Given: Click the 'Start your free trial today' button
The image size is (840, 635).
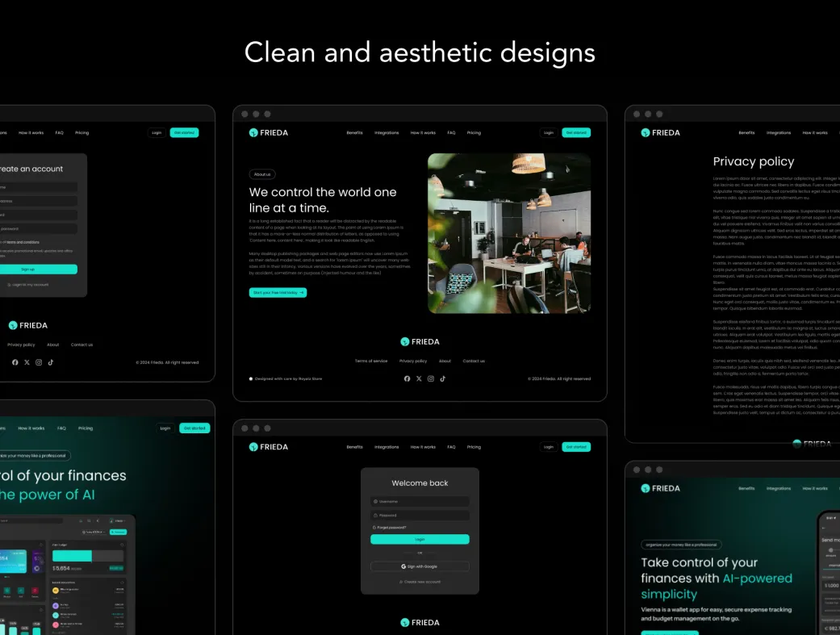Looking at the screenshot, I should (x=278, y=293).
